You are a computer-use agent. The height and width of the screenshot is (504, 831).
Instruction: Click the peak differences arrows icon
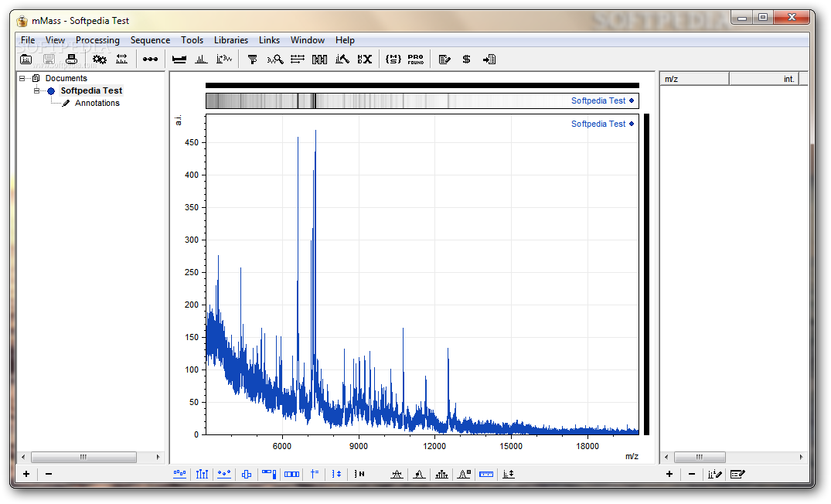point(298,60)
